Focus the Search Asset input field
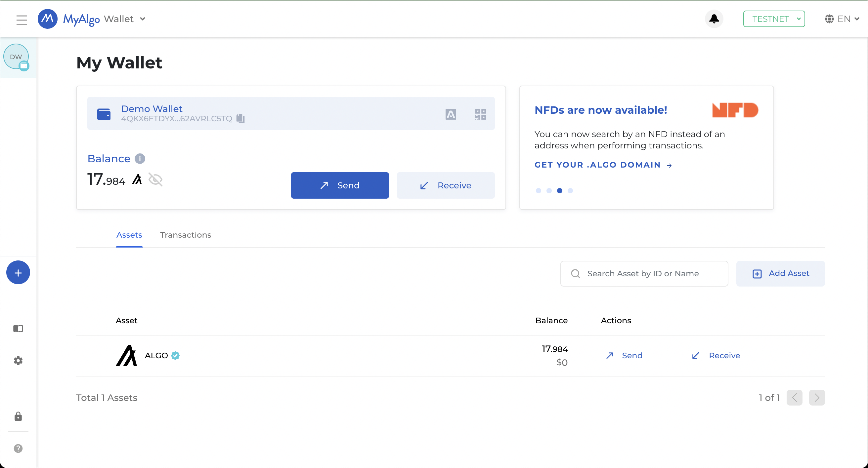The image size is (868, 468). [x=644, y=274]
